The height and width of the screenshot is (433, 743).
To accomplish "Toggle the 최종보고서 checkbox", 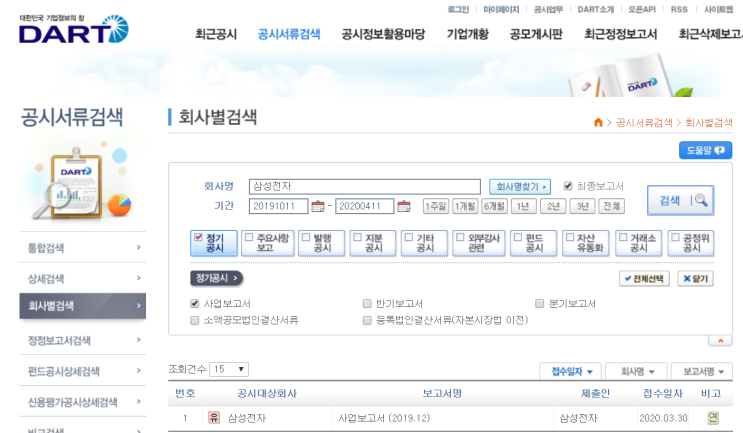I will point(568,186).
